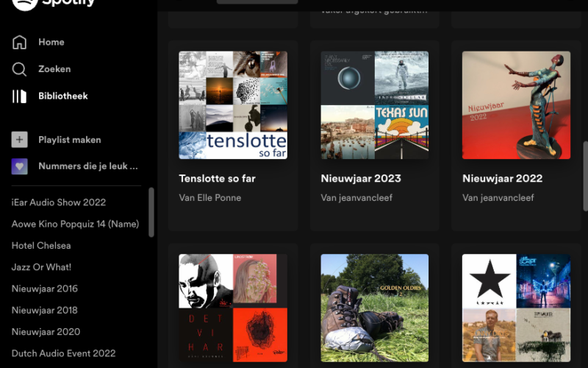This screenshot has width=588, height=368.
Task: Click the Spotify logo
Action: click(x=52, y=4)
